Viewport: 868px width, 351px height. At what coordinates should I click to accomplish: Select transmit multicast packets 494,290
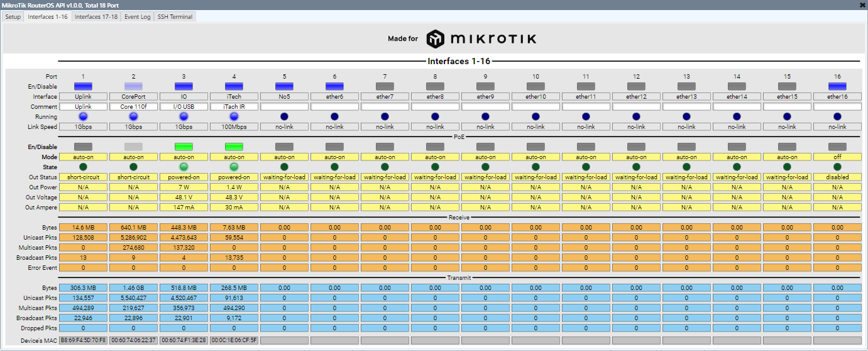tap(234, 308)
